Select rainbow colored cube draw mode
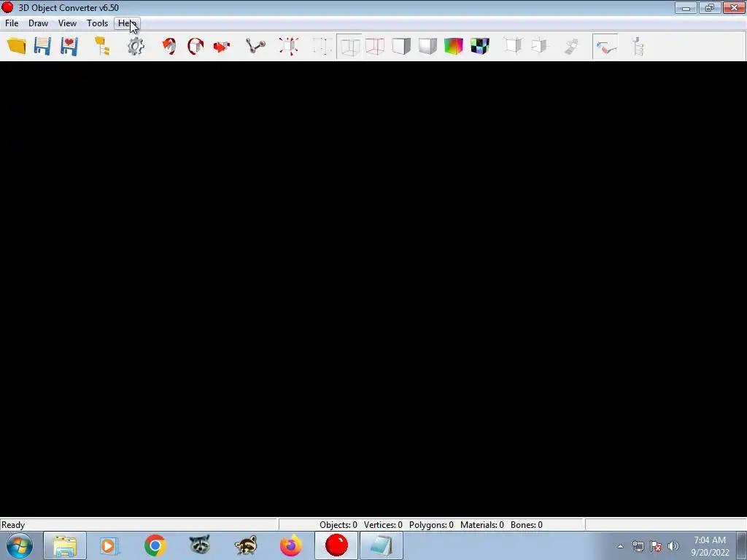747x560 pixels. pyautogui.click(x=454, y=46)
